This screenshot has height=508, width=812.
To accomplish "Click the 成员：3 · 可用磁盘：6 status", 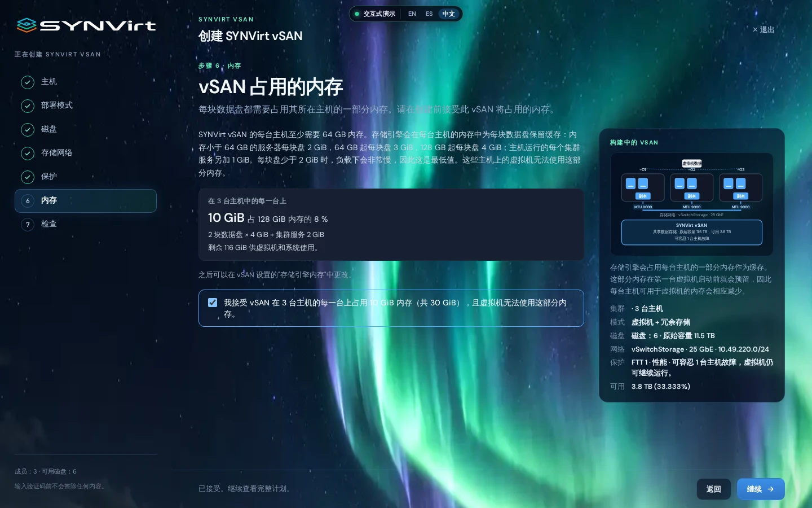I will tap(46, 471).
